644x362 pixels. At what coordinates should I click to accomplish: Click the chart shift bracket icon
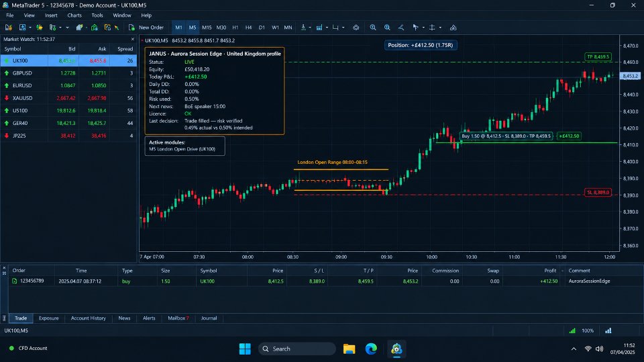[335, 28]
